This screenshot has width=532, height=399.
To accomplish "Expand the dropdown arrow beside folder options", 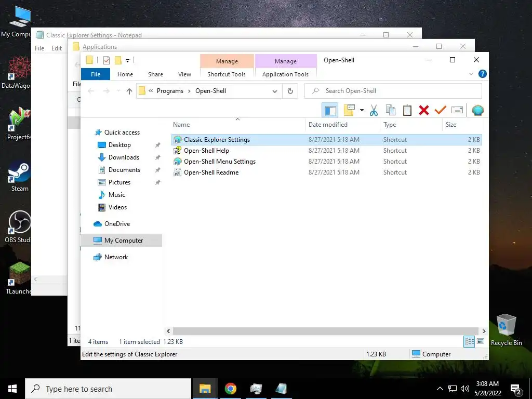I will 362,110.
